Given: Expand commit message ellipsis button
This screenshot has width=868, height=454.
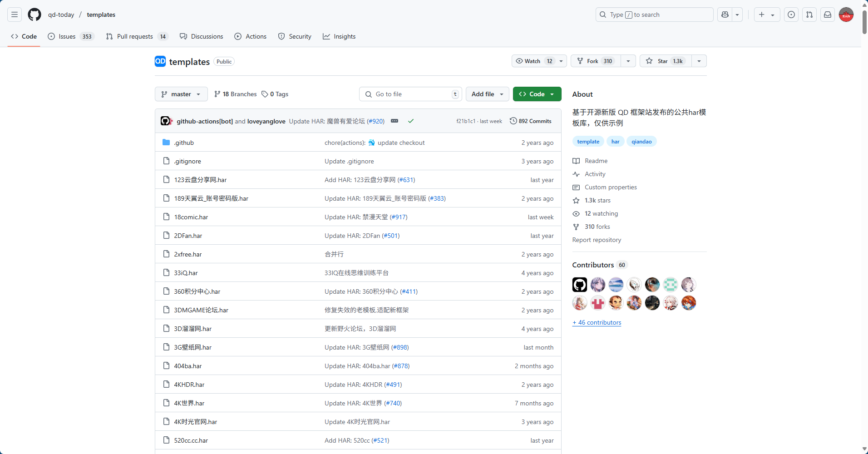Looking at the screenshot, I should pyautogui.click(x=395, y=121).
